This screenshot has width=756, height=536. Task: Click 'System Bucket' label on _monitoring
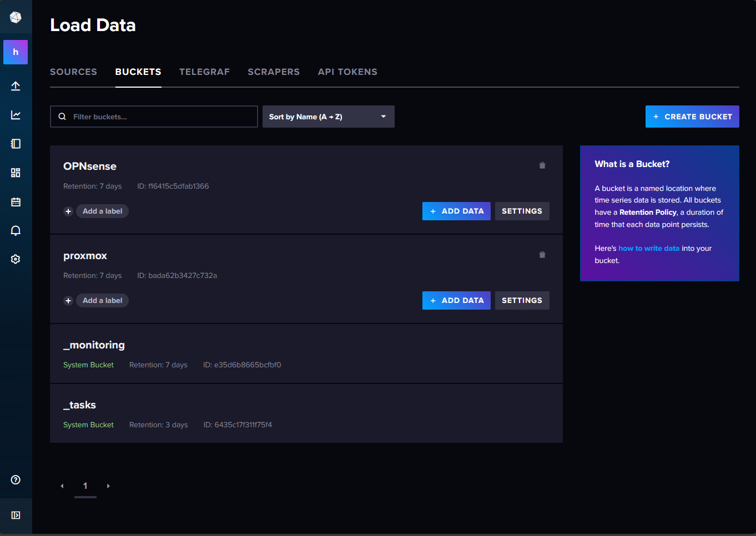point(88,365)
